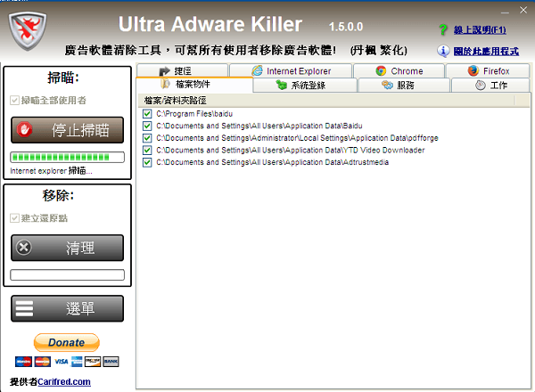Viewport: 535px width, 392px height.
Task: Click the folder icon on 檔案物件 tab
Action: tap(166, 84)
